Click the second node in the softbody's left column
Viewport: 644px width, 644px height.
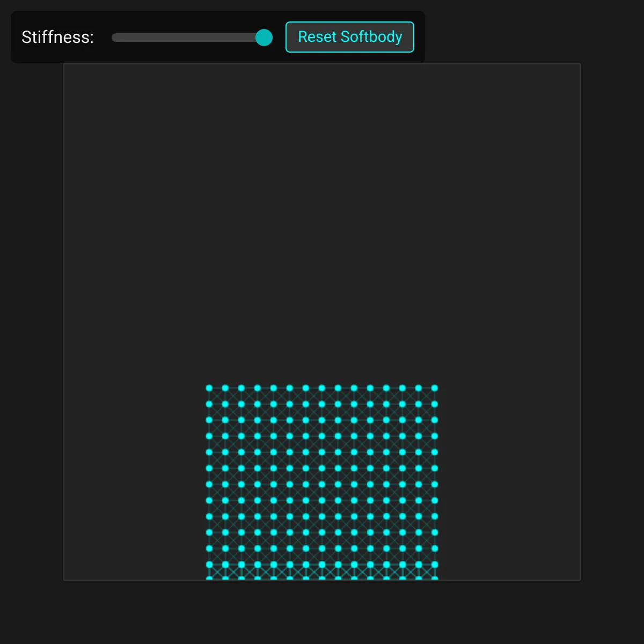coord(209,404)
